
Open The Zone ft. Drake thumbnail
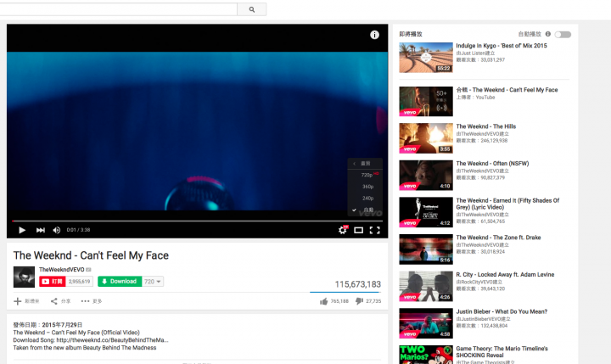[x=426, y=249]
